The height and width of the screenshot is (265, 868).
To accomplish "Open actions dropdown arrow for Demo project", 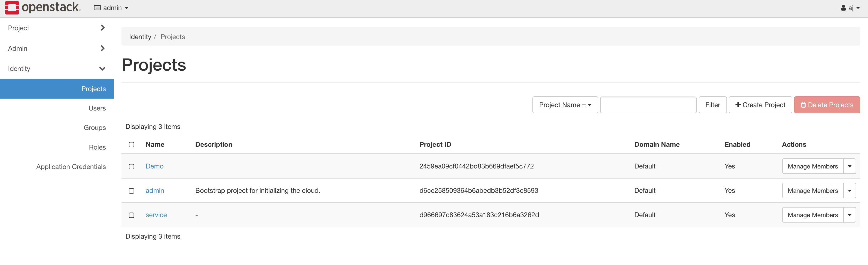I will click(849, 166).
